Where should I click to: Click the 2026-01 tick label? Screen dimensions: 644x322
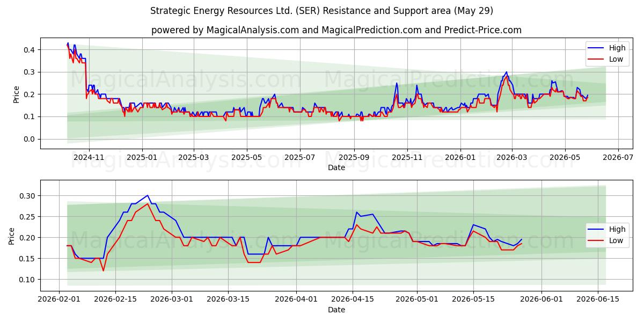click(x=460, y=158)
